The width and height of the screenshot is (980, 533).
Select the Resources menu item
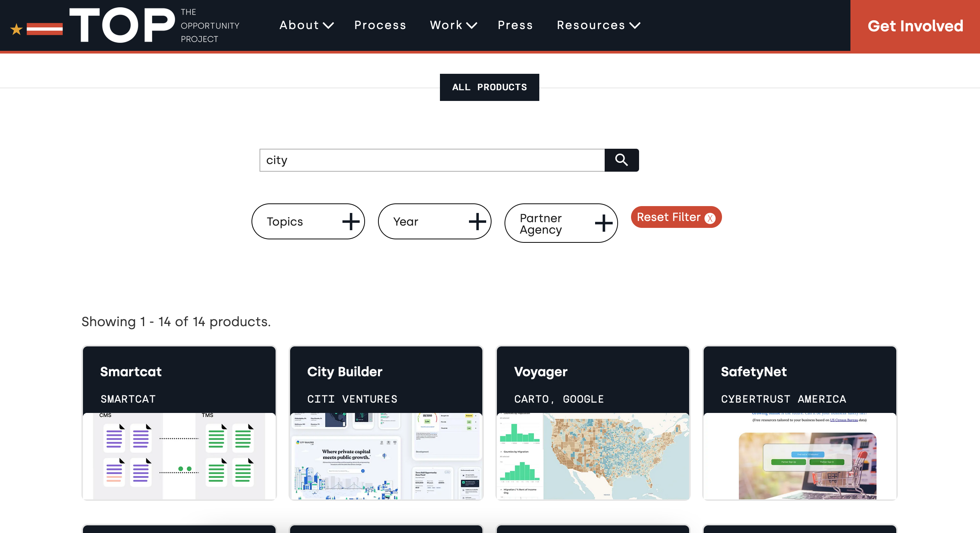591,25
